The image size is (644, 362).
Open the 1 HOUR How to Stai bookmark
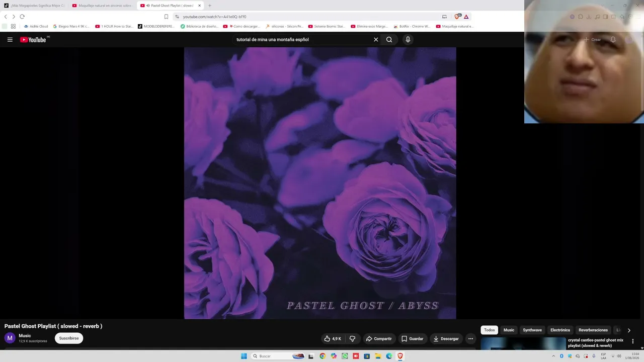pyautogui.click(x=114, y=26)
